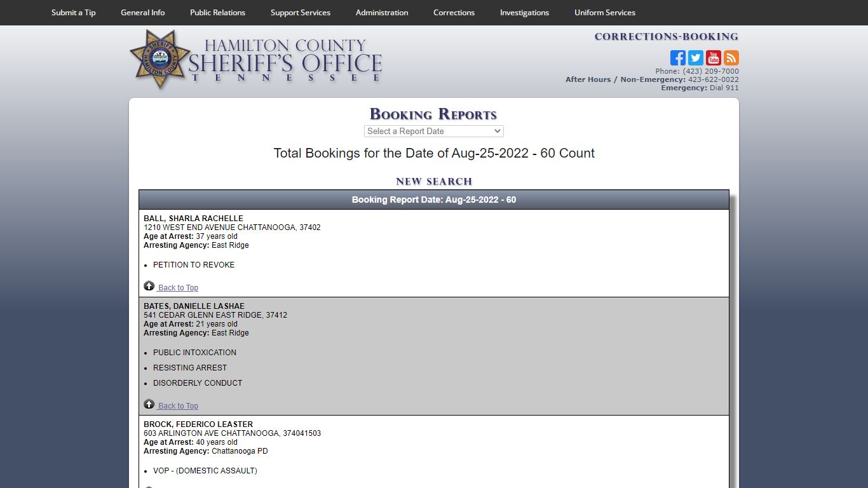Click Arresting Agency: Chattanooga PD
This screenshot has height=488, width=868.
(206, 451)
